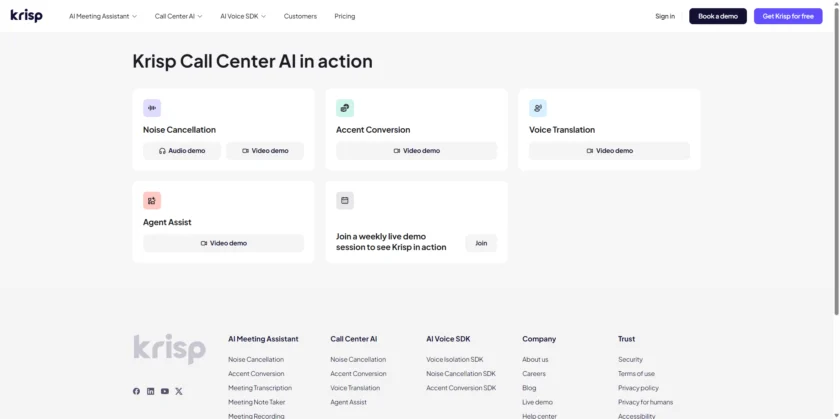
Task: Click Get Krisp for free button
Action: pos(788,16)
